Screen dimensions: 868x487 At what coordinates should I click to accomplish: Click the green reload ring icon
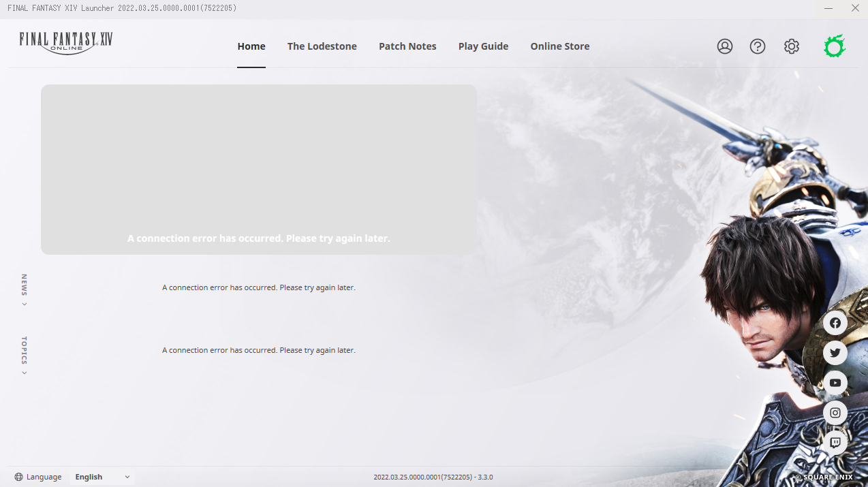coord(835,46)
